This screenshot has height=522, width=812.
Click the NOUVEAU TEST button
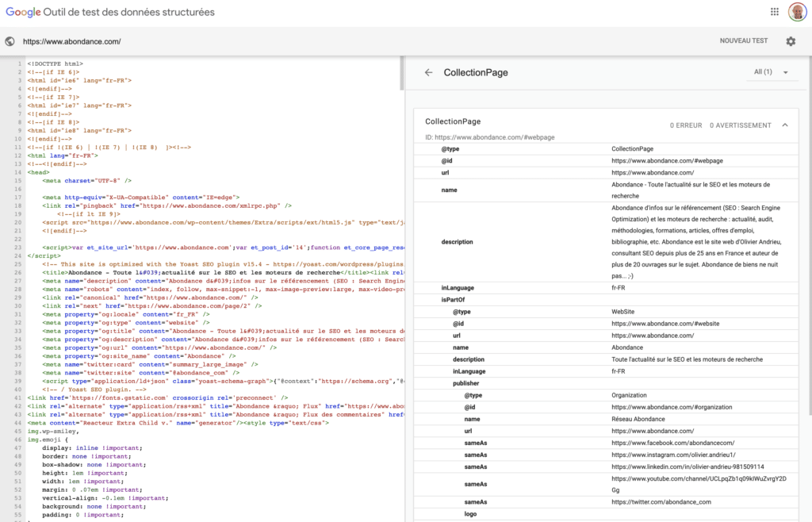[743, 41]
